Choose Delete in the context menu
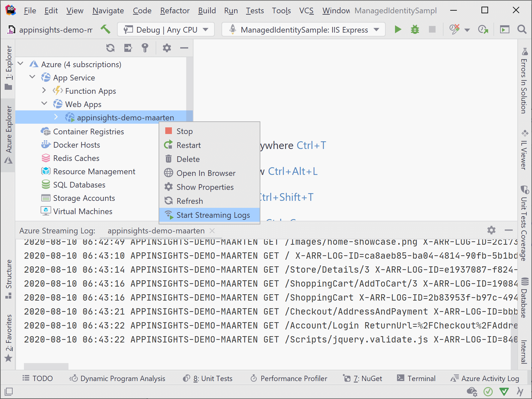 point(209,159)
